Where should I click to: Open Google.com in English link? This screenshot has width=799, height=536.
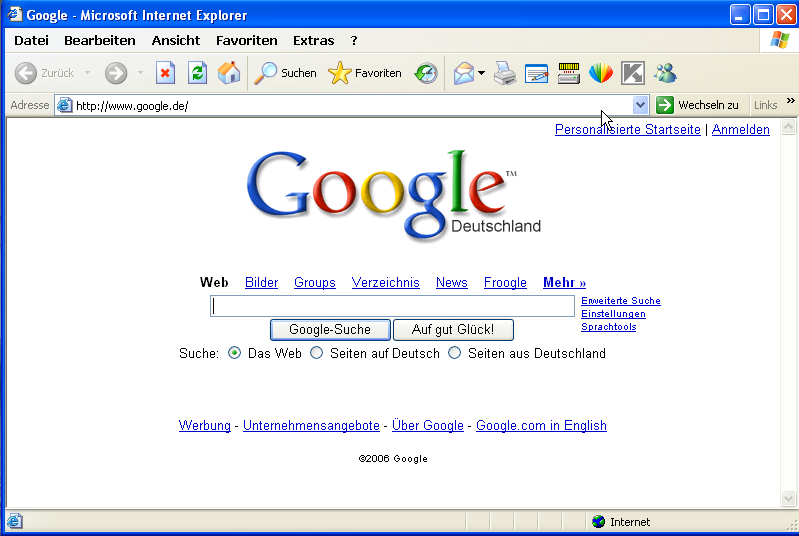[541, 425]
